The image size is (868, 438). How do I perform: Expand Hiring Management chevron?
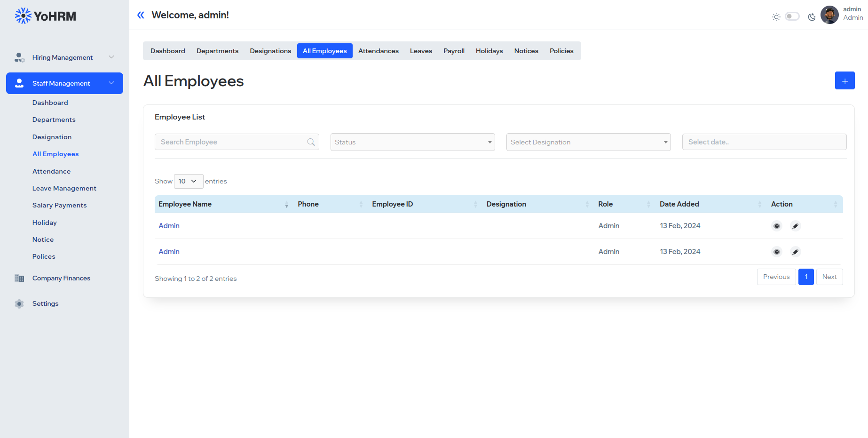[x=111, y=57]
